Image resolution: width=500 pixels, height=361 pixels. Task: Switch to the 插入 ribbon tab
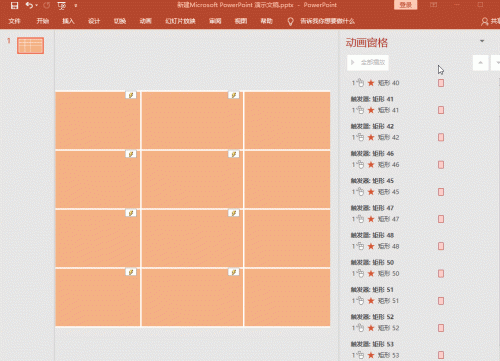click(68, 21)
